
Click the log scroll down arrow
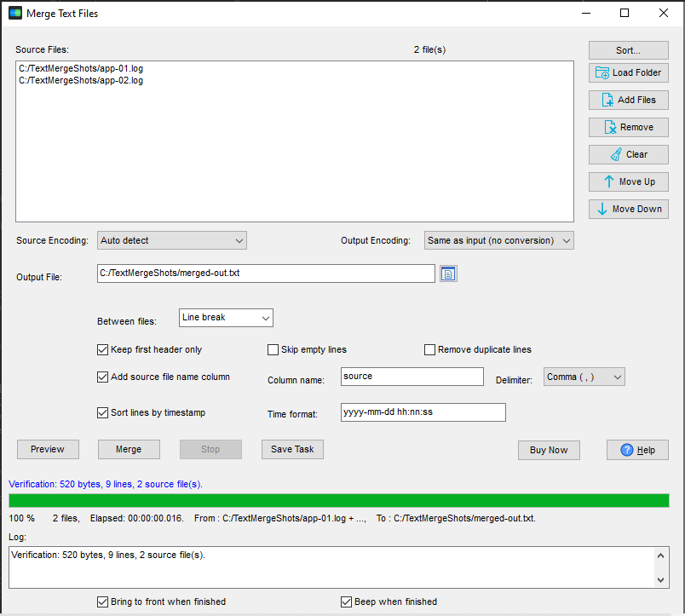coord(660,580)
